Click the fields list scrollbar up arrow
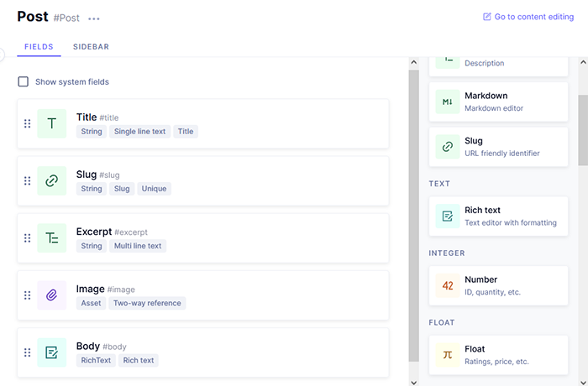 414,62
